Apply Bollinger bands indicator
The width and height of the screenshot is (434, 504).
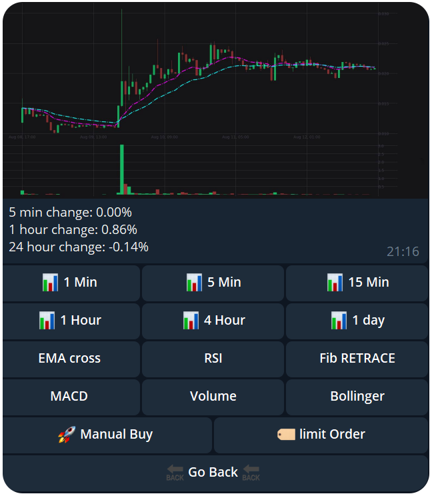pyautogui.click(x=357, y=397)
